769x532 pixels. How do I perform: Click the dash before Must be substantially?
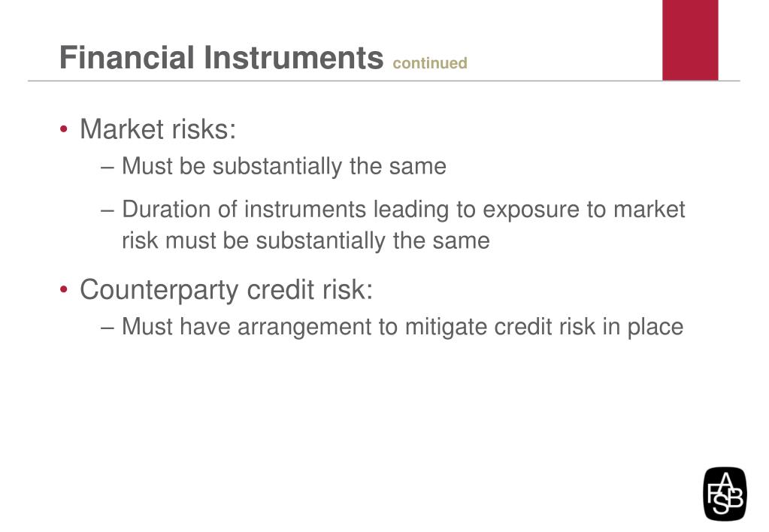[x=107, y=167]
